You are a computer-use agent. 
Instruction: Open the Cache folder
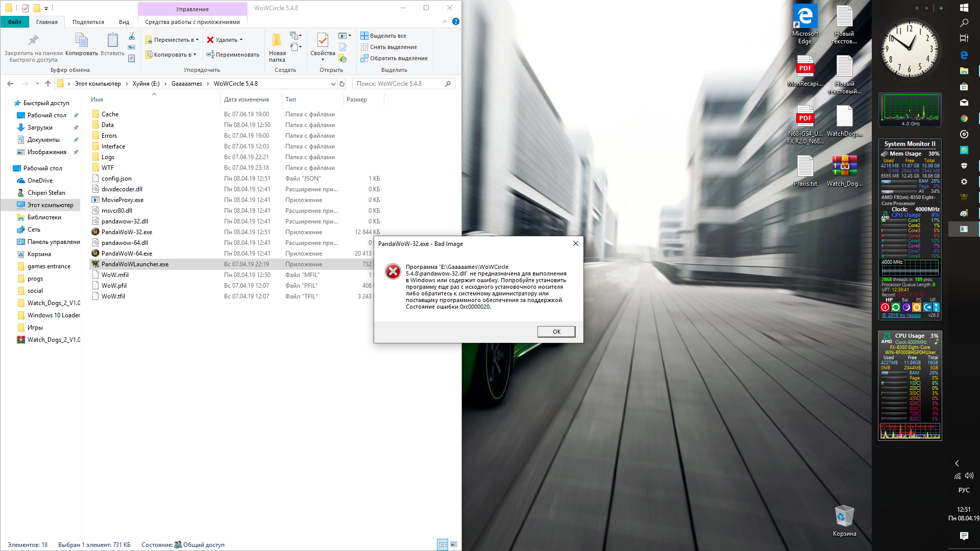(110, 114)
